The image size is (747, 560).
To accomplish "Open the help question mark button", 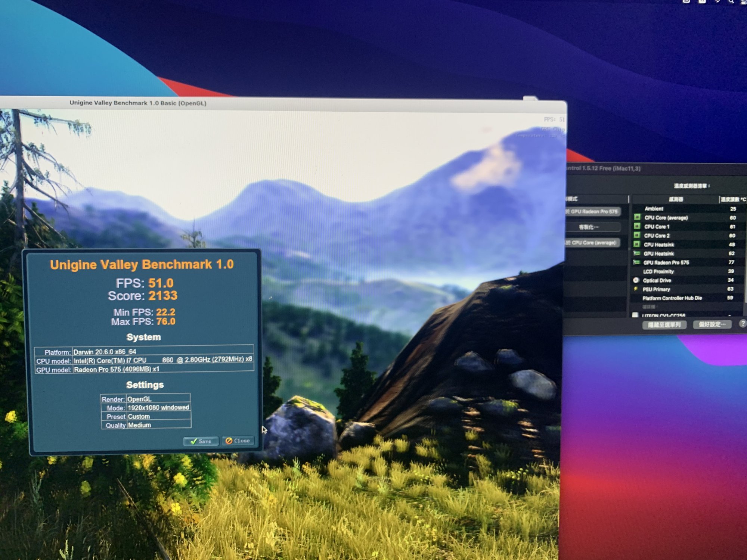I will 743,324.
